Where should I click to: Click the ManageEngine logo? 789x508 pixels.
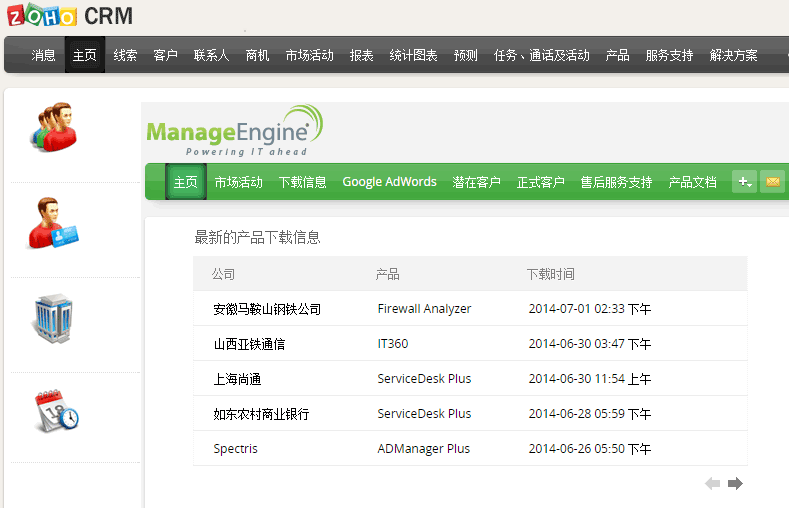pyautogui.click(x=234, y=132)
